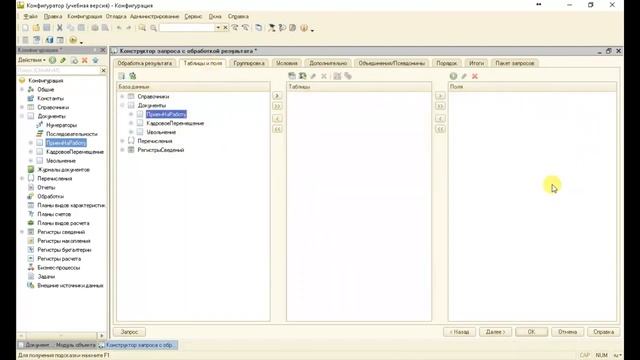Expand Общие node in the configuration tree

coord(22,89)
